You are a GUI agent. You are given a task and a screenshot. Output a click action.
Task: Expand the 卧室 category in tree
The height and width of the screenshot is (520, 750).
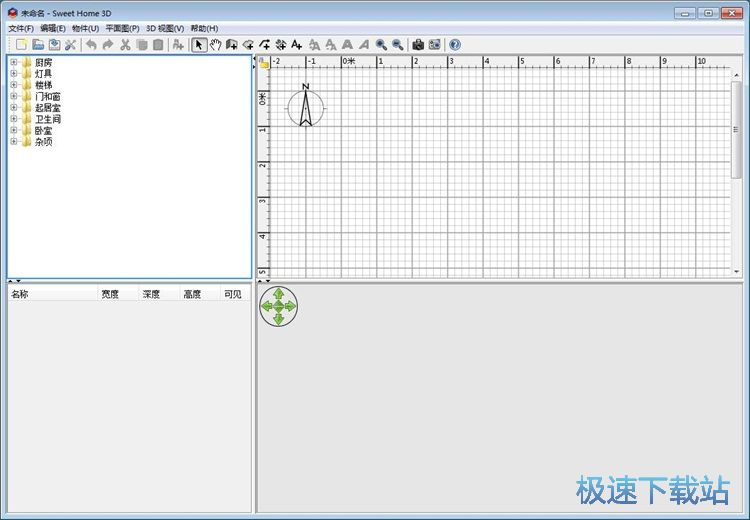(x=14, y=130)
